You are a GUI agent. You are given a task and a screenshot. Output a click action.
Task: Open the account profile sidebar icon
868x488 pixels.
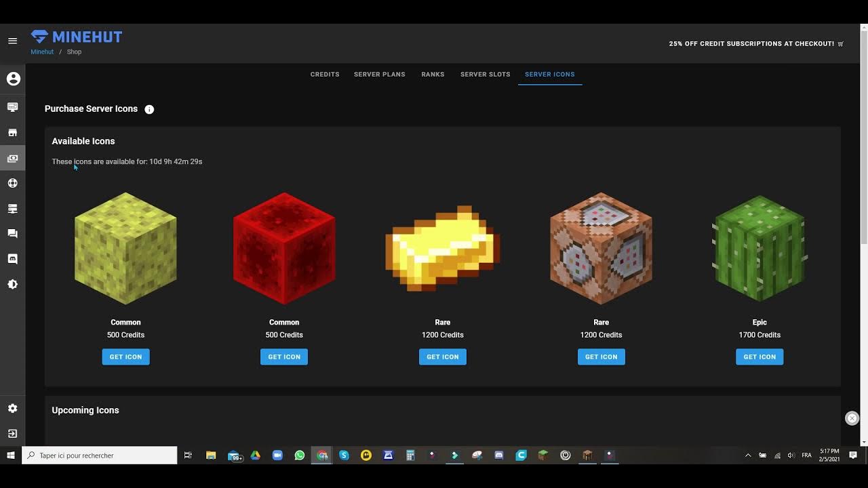point(13,79)
